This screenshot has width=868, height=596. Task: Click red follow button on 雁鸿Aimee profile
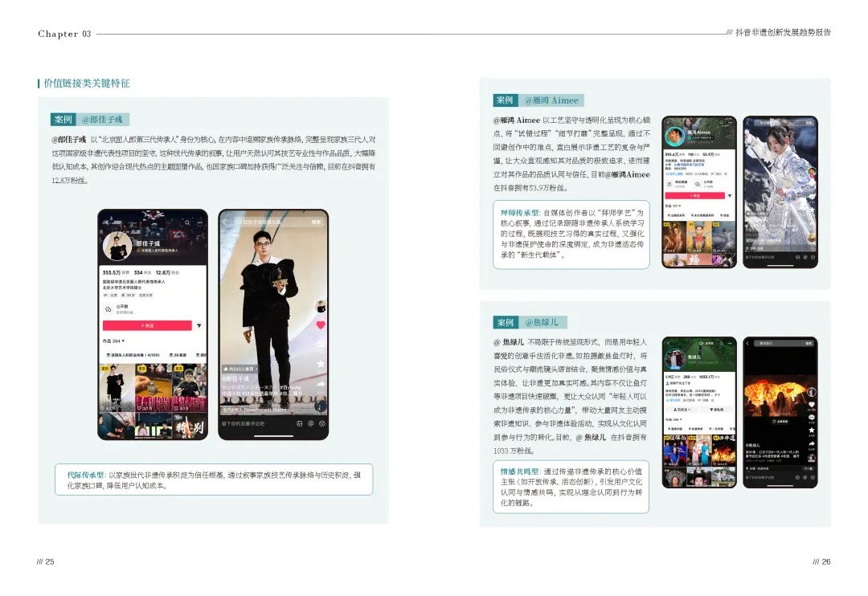pyautogui.click(x=694, y=195)
